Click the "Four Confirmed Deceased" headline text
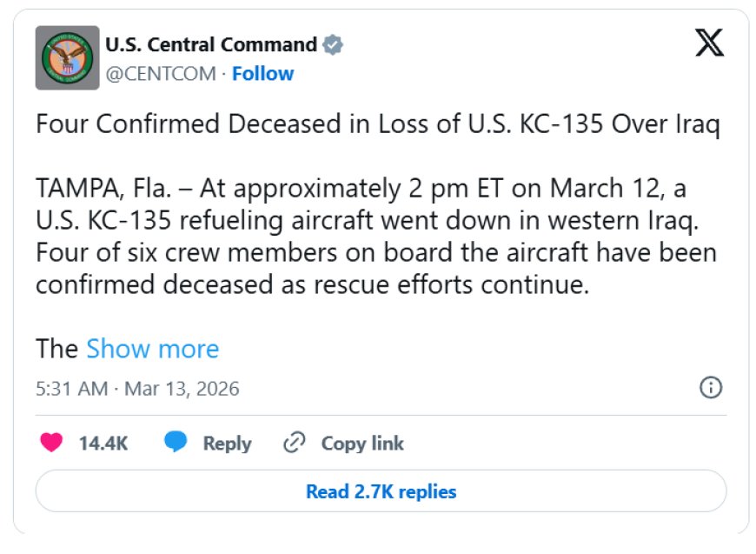Viewport: 756px width, 554px height. coord(377,124)
